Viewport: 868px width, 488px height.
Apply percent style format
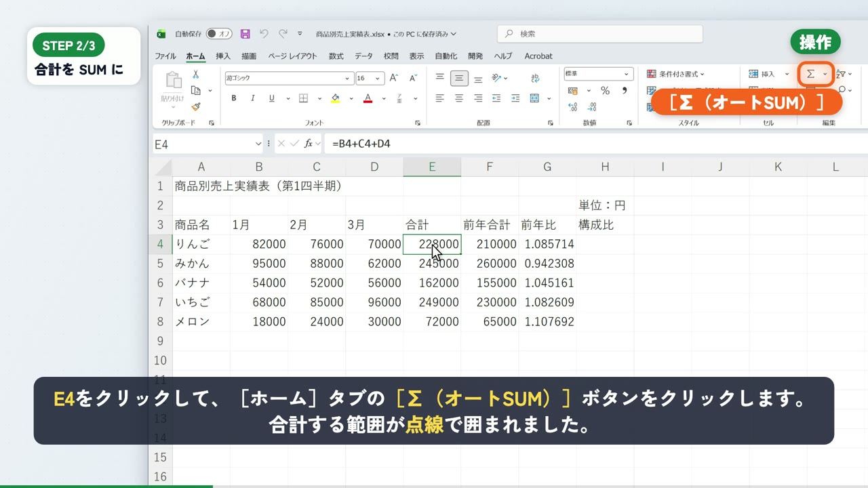tap(605, 90)
